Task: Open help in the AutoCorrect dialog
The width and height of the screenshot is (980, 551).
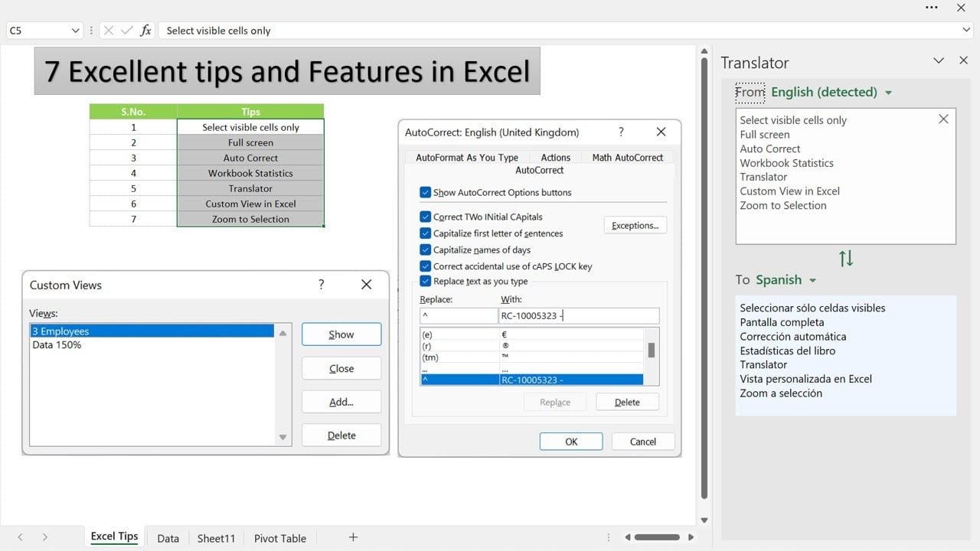Action: point(621,132)
